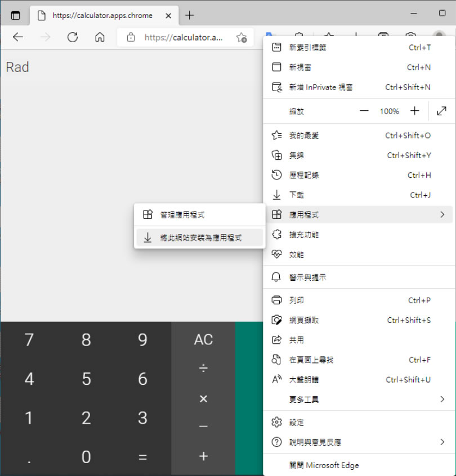Go back with the back arrow

pyautogui.click(x=18, y=37)
